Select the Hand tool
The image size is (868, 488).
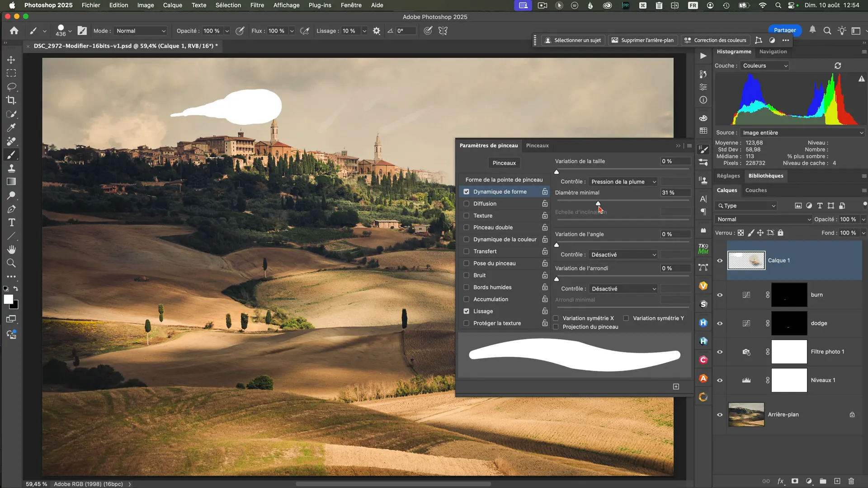coord(11,249)
